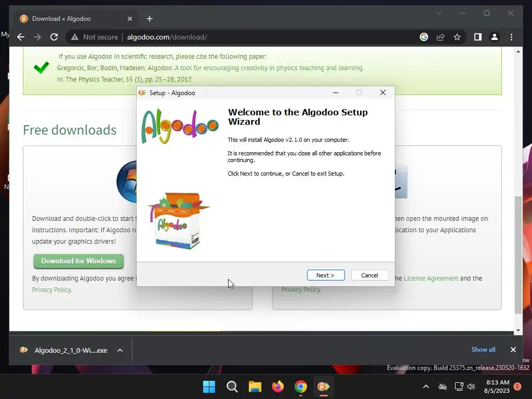
Task: Switch to Chrome in taskbar
Action: click(x=301, y=387)
